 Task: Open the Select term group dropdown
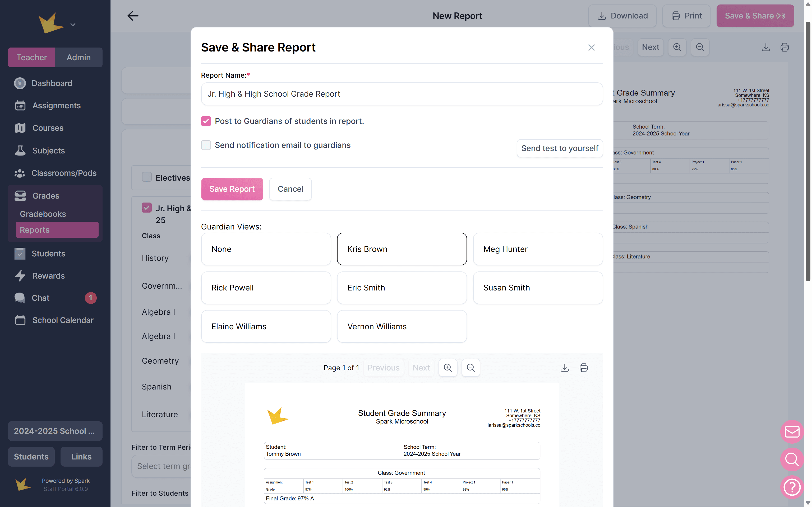[x=161, y=466]
